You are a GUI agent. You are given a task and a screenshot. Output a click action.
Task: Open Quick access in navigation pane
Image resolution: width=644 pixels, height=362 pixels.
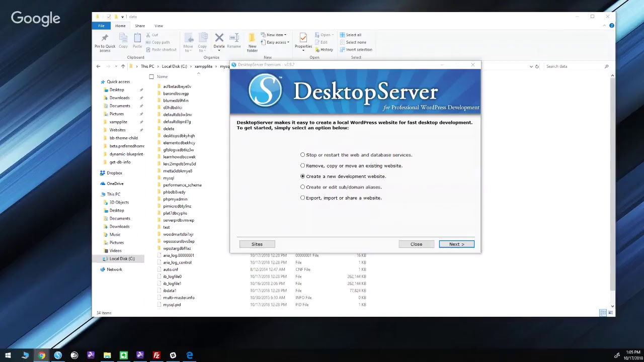tap(118, 82)
